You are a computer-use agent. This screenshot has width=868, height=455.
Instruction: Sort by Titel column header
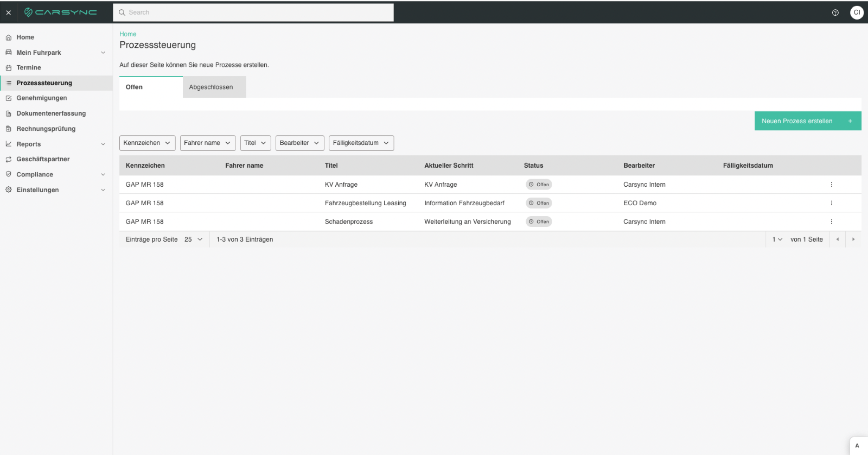point(331,166)
